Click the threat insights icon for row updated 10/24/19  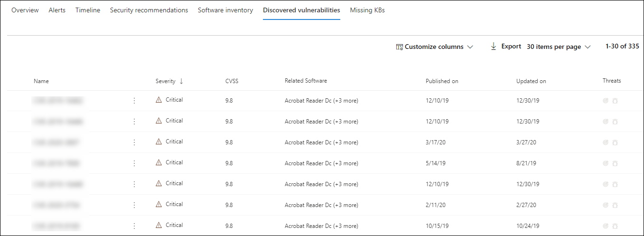(605, 226)
